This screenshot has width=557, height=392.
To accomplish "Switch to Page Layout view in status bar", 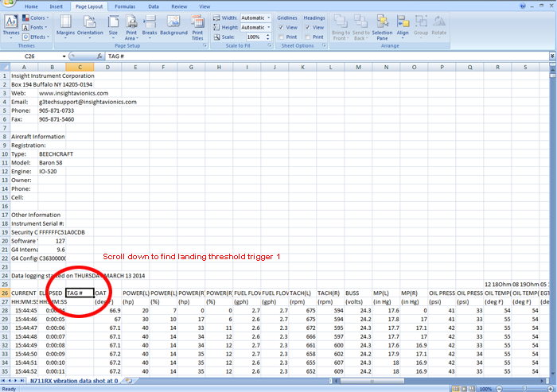I will pyautogui.click(x=464, y=389).
